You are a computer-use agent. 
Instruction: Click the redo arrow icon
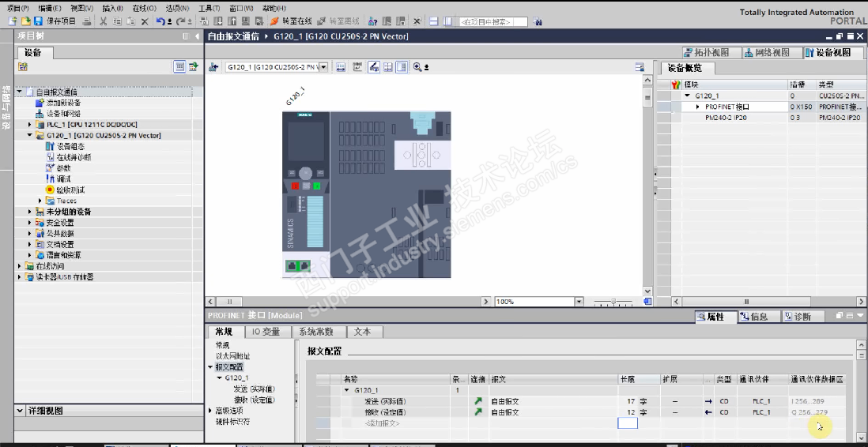(180, 21)
